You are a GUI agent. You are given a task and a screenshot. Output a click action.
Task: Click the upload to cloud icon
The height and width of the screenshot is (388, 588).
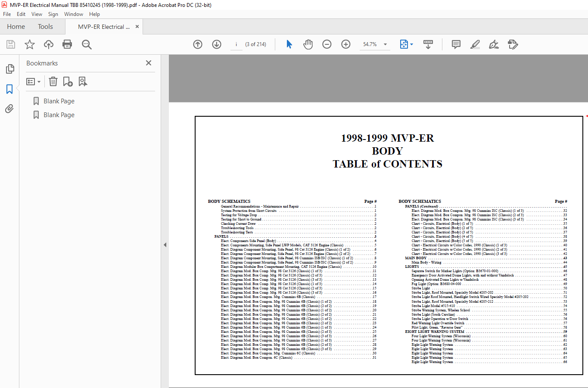(x=49, y=44)
